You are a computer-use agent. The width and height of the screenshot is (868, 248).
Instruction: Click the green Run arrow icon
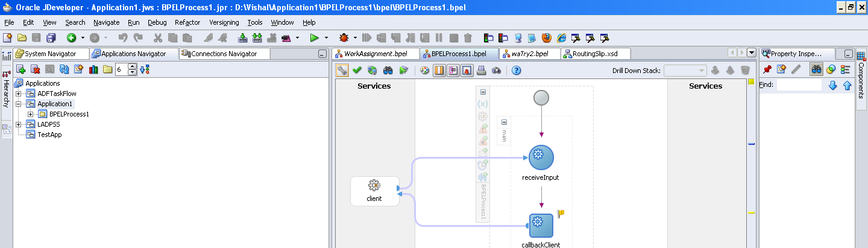(x=314, y=37)
